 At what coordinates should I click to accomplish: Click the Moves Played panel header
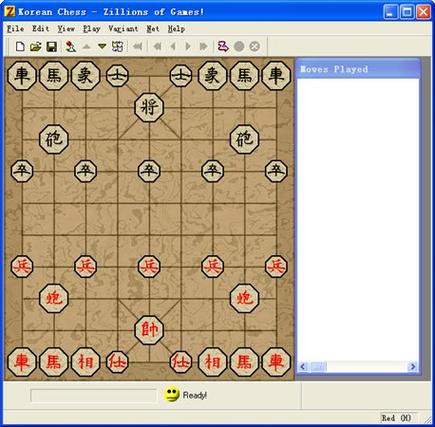[x=358, y=69]
